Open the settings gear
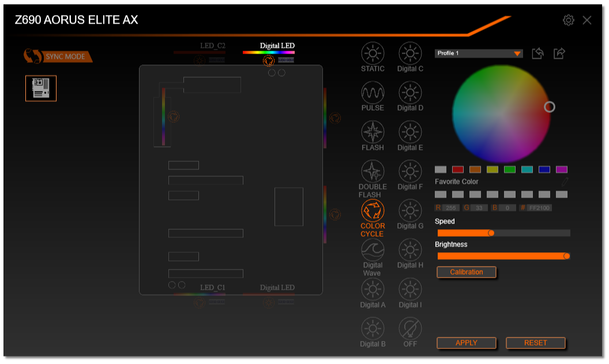The image size is (609, 364). coord(568,20)
